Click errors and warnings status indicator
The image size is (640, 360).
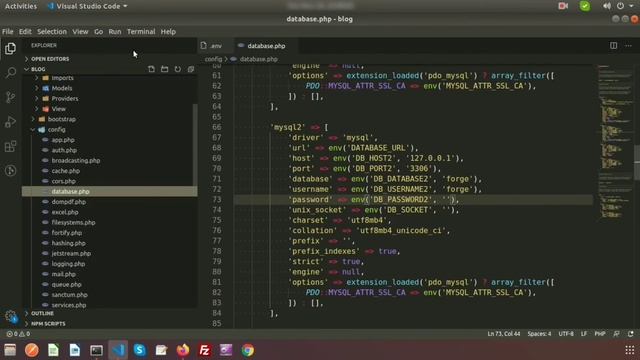(x=18, y=334)
